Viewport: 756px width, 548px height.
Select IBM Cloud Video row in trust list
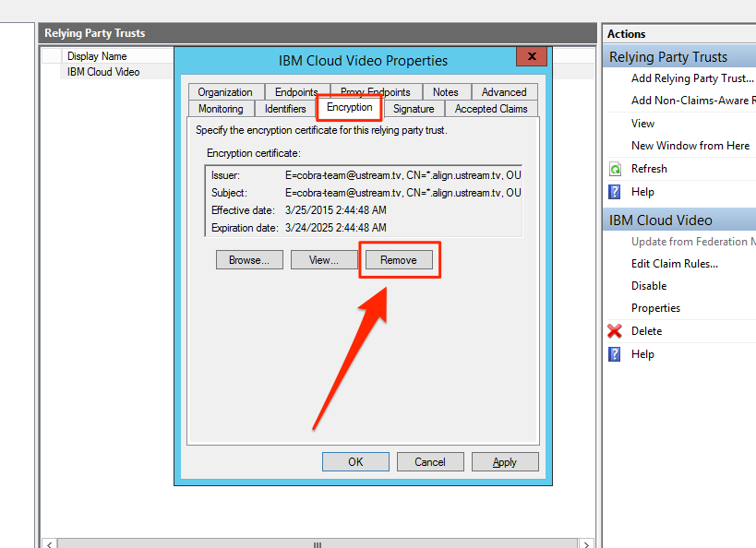click(103, 72)
